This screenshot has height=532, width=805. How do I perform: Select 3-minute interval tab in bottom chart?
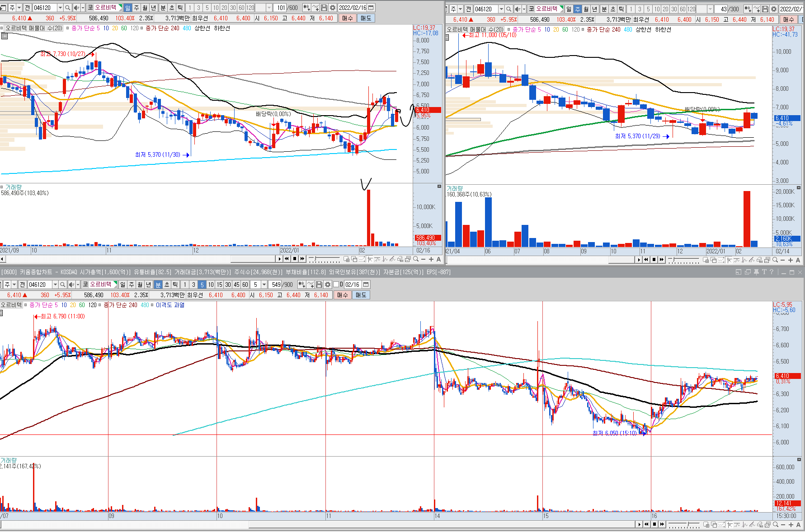tap(193, 285)
